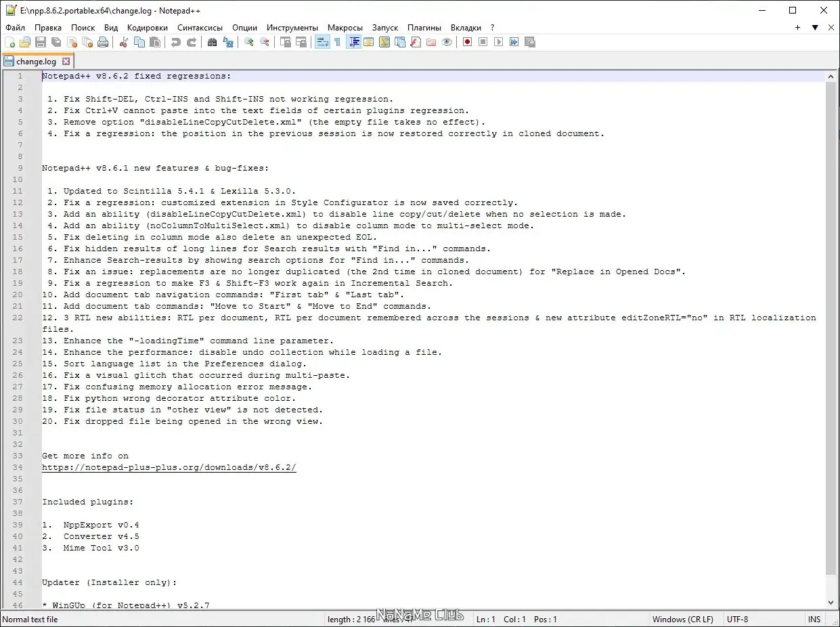Run macro multiple times icon
Screen dimensions: 840x627
click(514, 42)
